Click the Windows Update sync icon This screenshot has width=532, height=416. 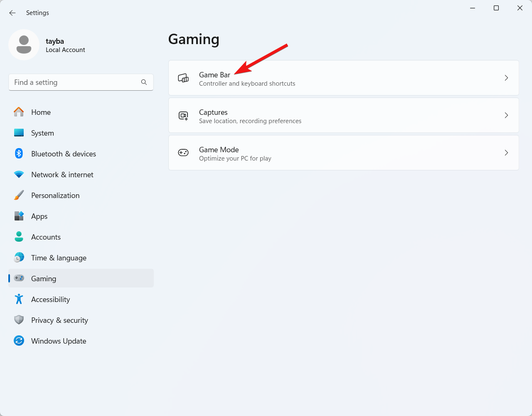[x=19, y=341]
